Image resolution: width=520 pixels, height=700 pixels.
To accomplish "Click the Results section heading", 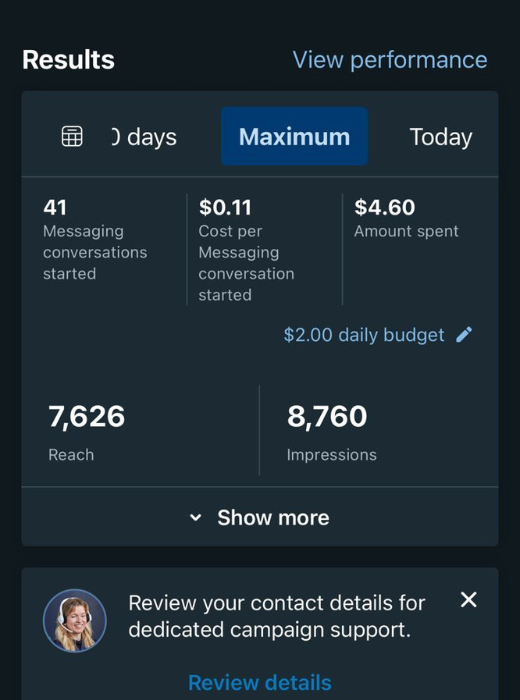I will click(68, 59).
